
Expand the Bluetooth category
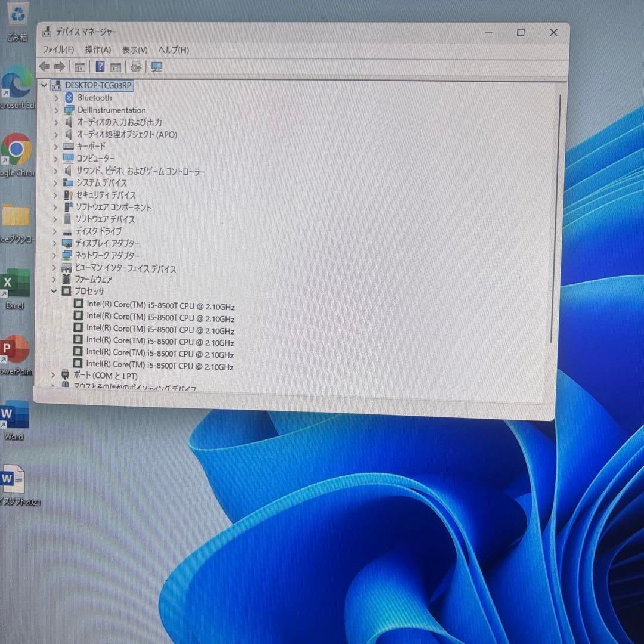pyautogui.click(x=55, y=97)
